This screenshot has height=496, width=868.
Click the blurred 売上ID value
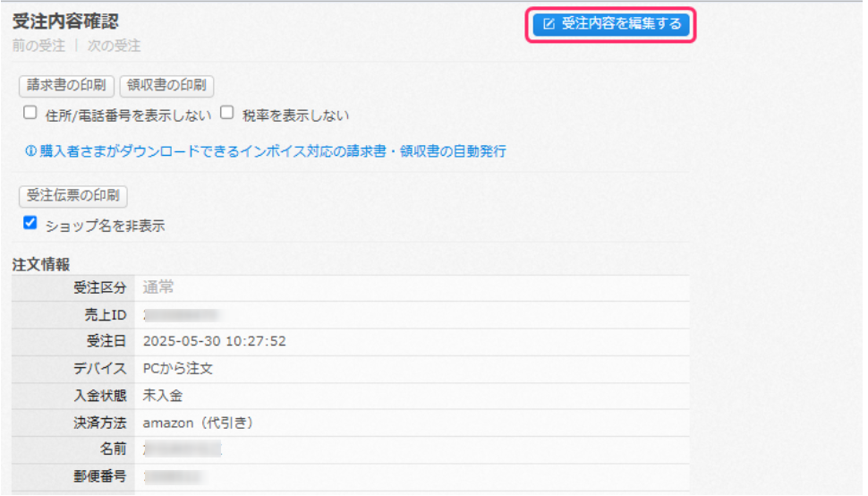coord(182,315)
